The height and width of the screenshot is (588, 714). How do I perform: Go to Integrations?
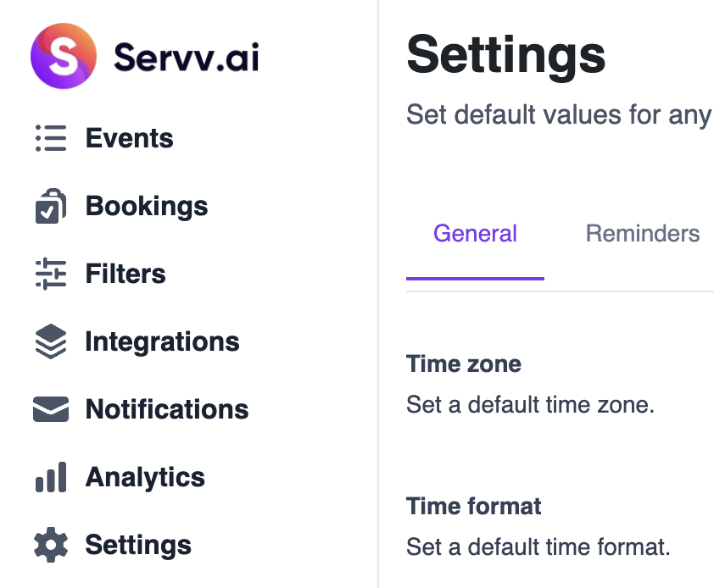162,341
